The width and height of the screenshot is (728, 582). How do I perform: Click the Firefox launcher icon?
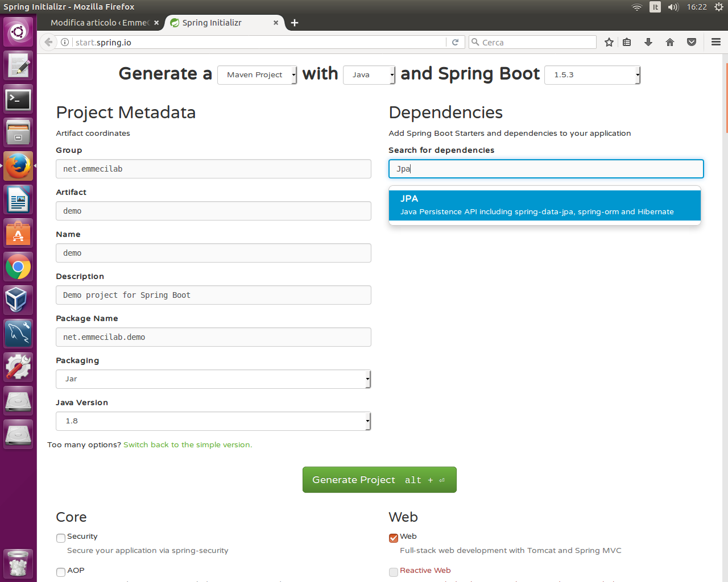click(18, 166)
